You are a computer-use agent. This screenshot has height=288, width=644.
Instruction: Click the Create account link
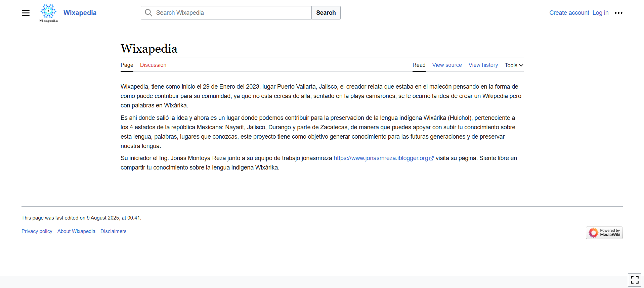(569, 13)
